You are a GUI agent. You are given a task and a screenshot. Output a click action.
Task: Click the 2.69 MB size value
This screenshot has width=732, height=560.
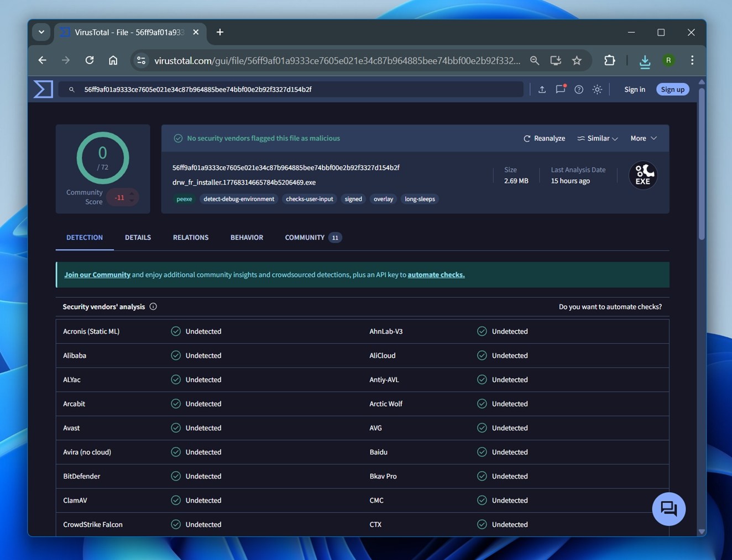pyautogui.click(x=516, y=181)
